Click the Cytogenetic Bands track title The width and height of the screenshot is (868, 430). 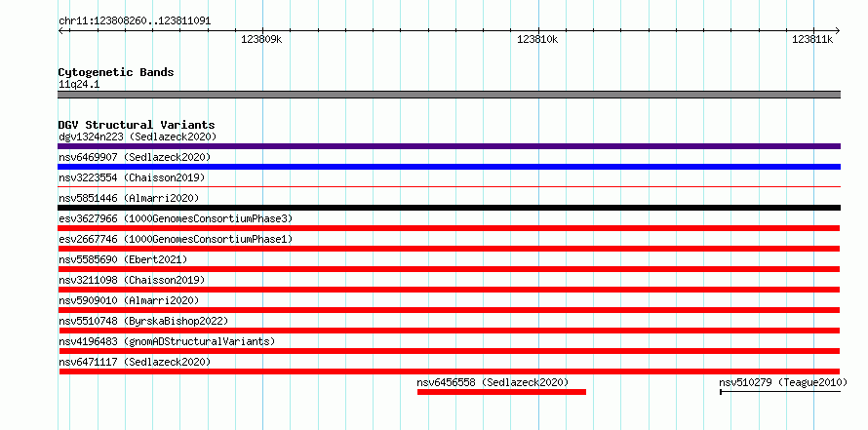point(116,72)
